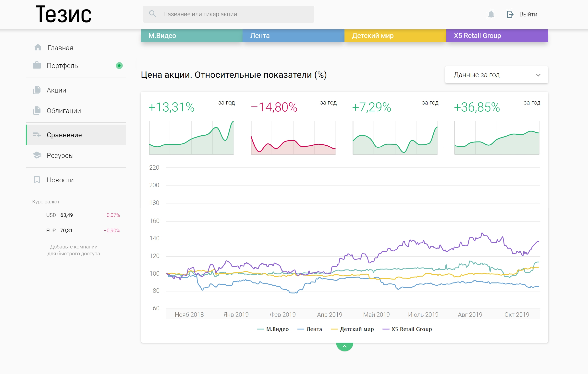
Task: Click the +7,29% yearly change value
Action: pos(371,107)
